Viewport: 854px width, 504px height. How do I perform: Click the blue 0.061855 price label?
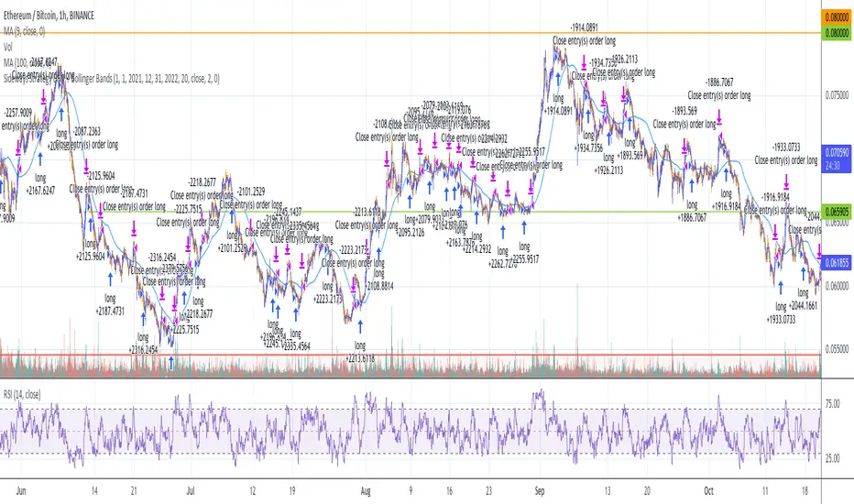click(837, 263)
